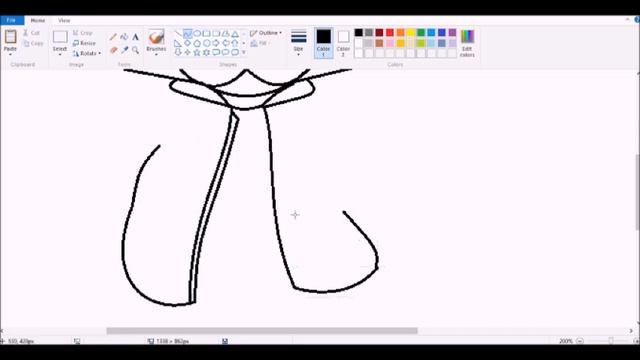Pick the orange color swatch
The height and width of the screenshot is (360, 640).
point(400,33)
